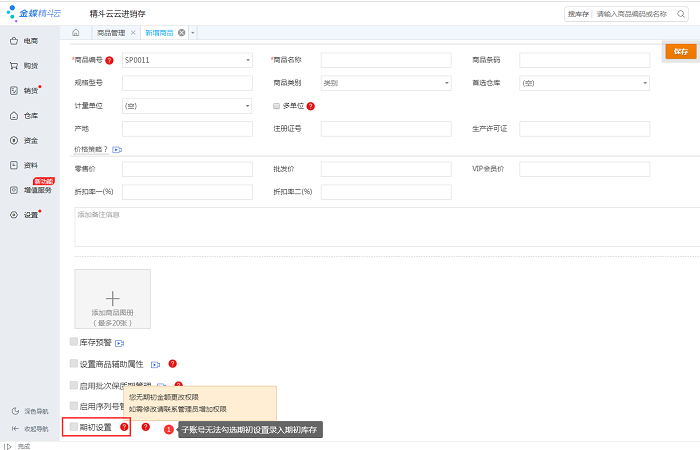The width and height of the screenshot is (700, 450).
Task: Play the 价格策略 video tutorial icon
Action: (117, 149)
